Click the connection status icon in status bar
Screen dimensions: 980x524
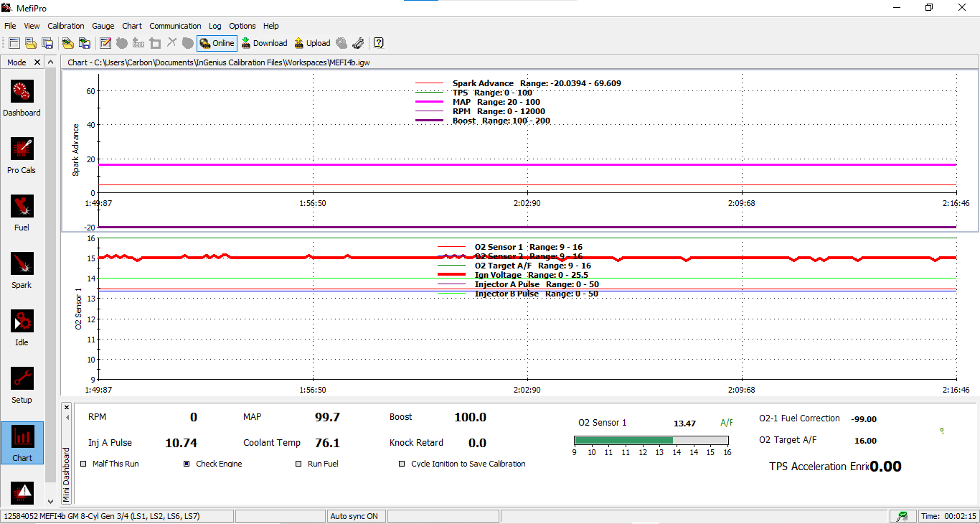pyautogui.click(x=902, y=516)
